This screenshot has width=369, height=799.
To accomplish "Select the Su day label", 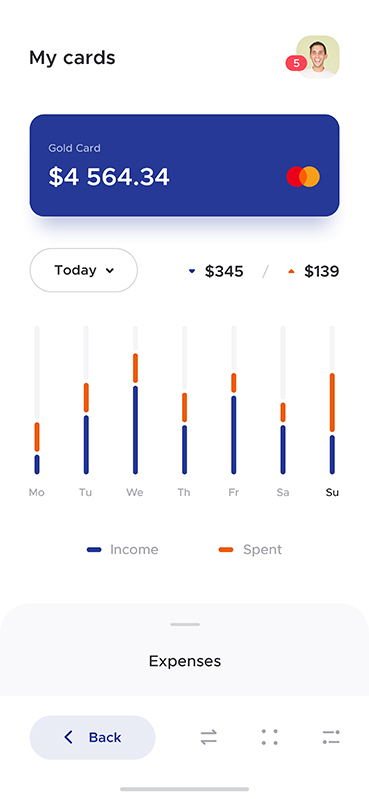I will [332, 492].
